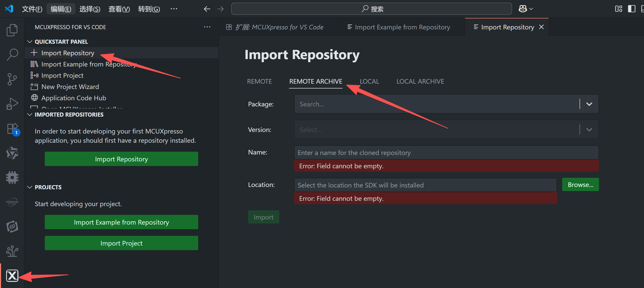Click green Import Repository button in sidebar
Image resolution: width=644 pixels, height=288 pixels.
pos(121,159)
